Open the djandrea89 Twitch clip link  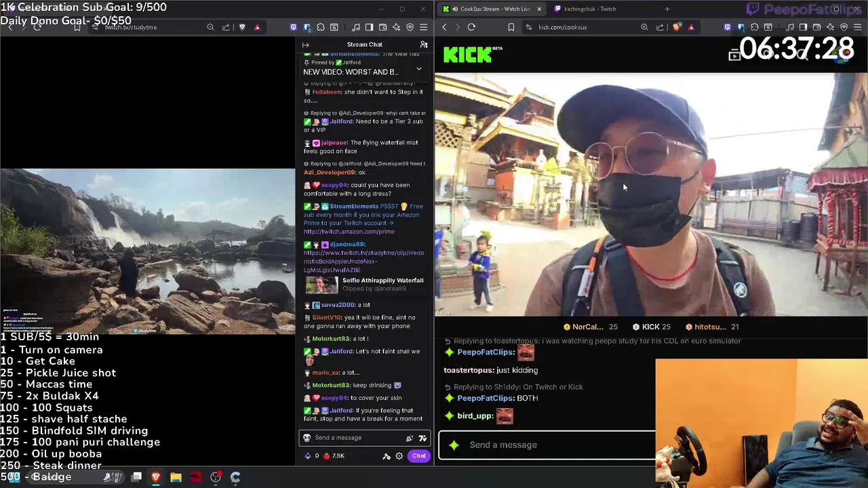coord(363,261)
